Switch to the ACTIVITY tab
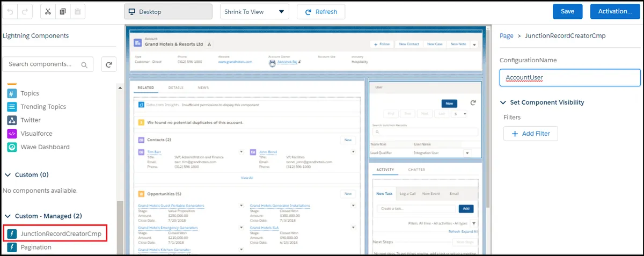The height and width of the screenshot is (256, 644). [x=384, y=170]
